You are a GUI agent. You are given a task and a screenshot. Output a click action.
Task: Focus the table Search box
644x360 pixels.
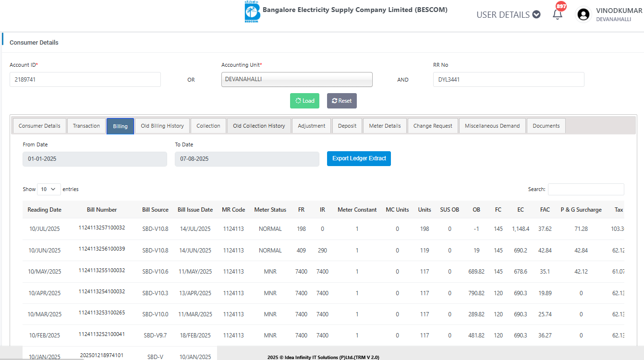point(586,189)
